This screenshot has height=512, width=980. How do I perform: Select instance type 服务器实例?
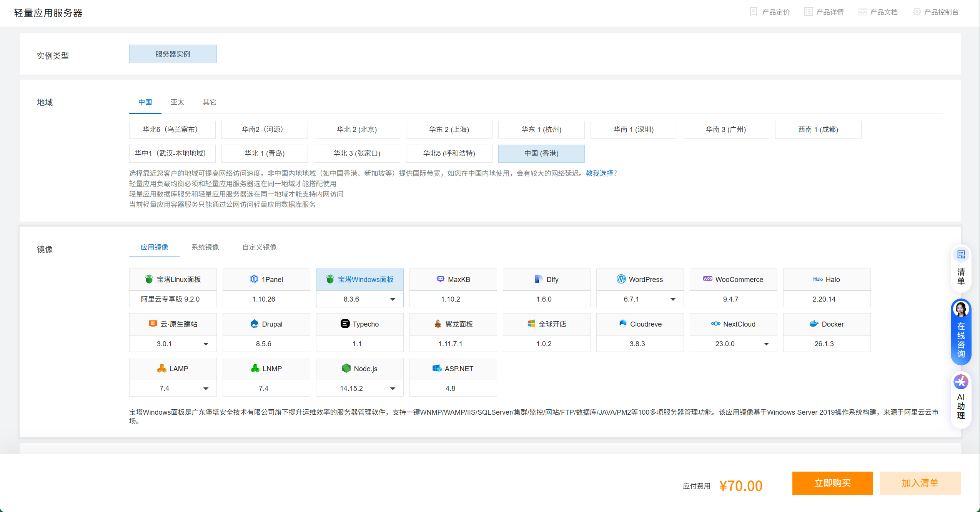click(x=173, y=54)
